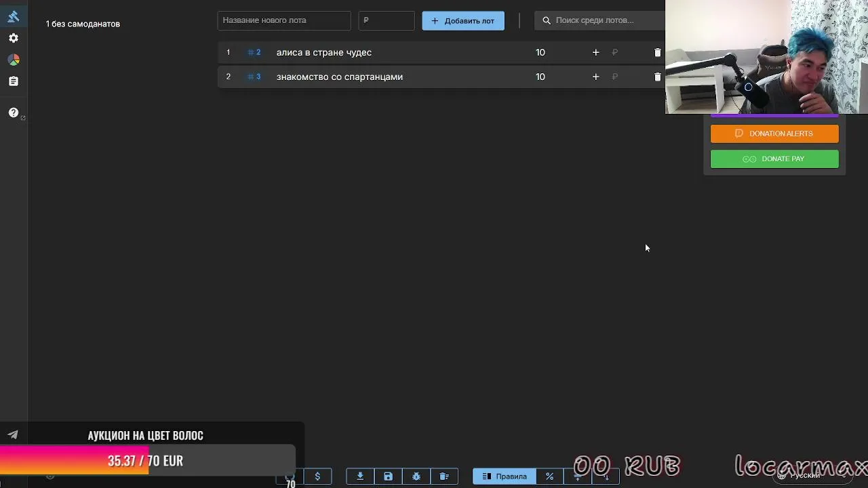Click amount 10 of 'алиса в стране чудес'
Viewport: 868px width, 488px height.
(540, 52)
